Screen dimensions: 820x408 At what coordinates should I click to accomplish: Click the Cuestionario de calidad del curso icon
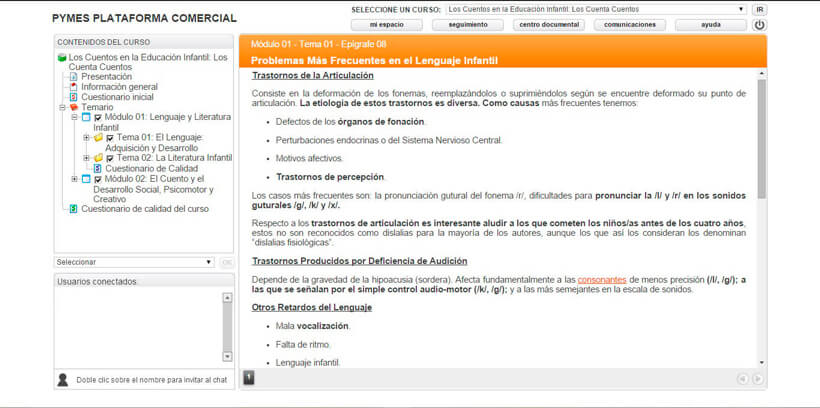click(74, 209)
